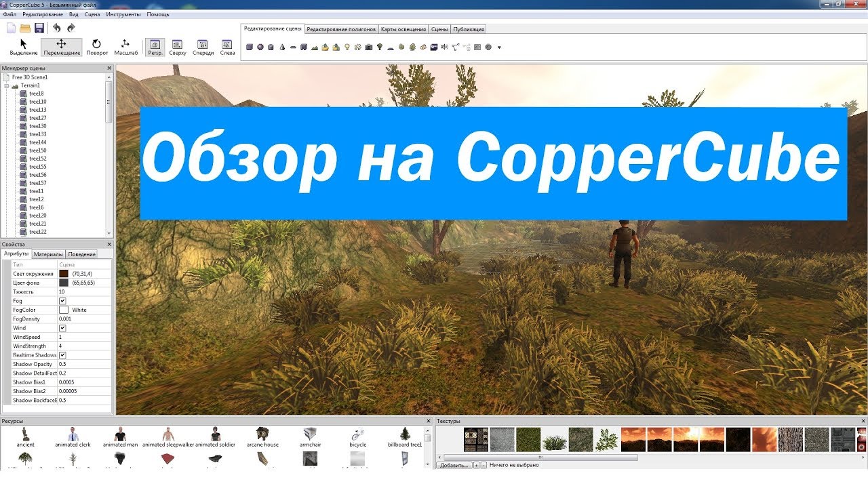Redo the action with the forward arrow
Image resolution: width=868 pixels, height=488 pixels.
71,28
